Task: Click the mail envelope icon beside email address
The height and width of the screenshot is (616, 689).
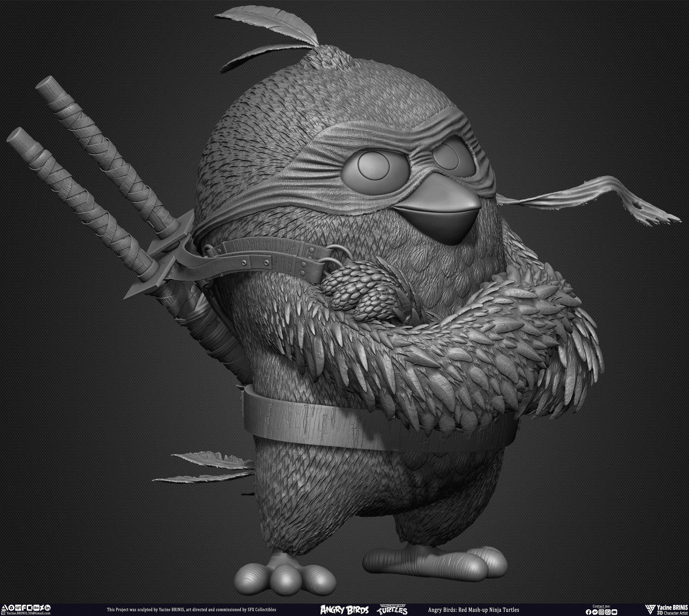Action: 3,613
